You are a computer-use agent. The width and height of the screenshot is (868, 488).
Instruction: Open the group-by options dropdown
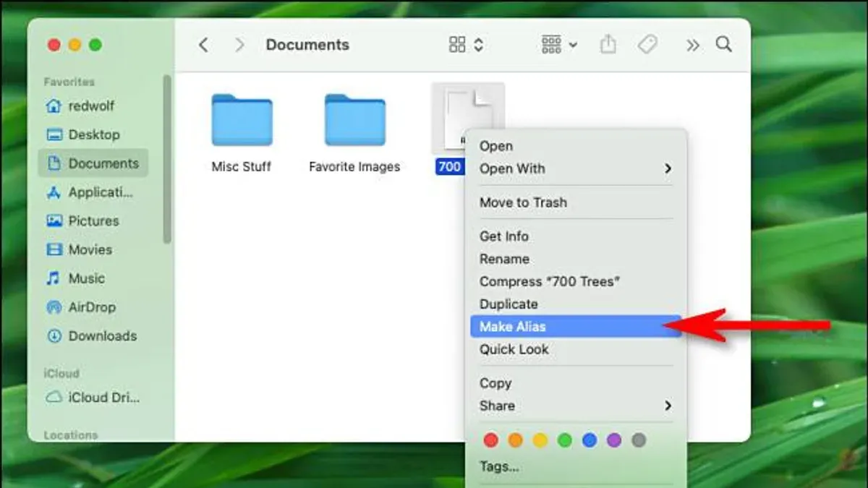pos(559,45)
